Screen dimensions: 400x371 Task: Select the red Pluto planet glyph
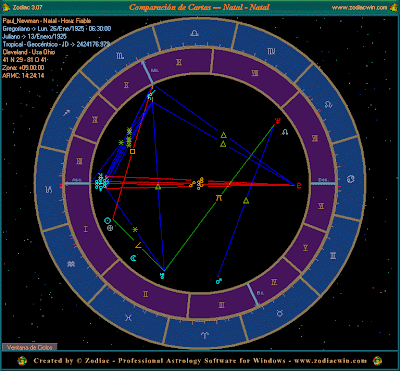coord(299,185)
